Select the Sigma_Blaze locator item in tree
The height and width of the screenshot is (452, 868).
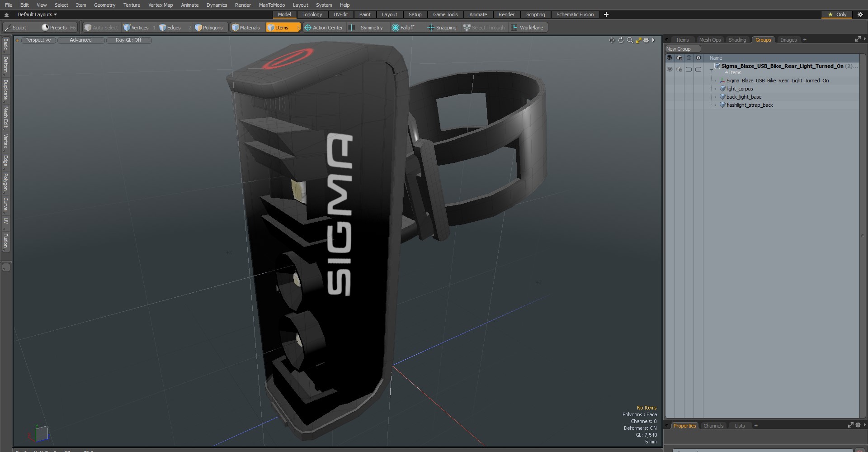tap(777, 81)
